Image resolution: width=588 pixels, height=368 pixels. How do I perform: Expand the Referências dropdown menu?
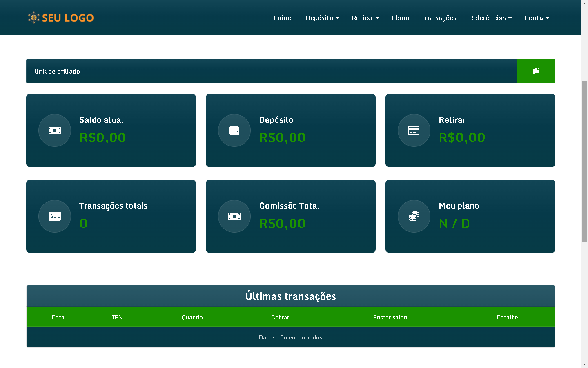tap(490, 18)
